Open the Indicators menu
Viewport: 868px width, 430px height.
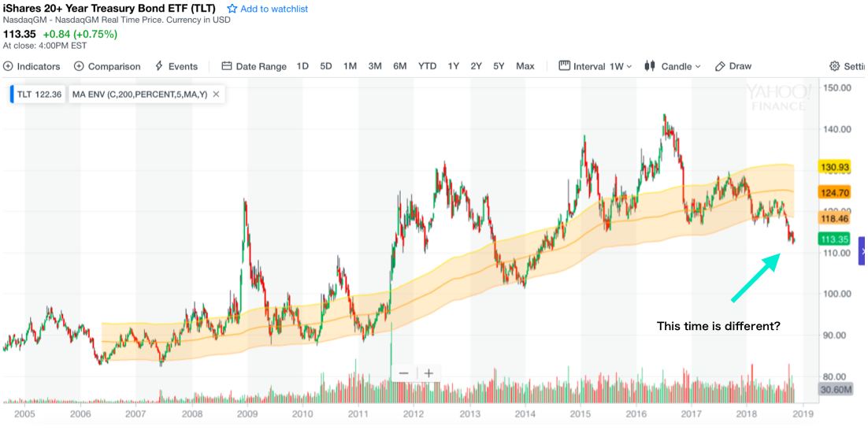coord(32,66)
